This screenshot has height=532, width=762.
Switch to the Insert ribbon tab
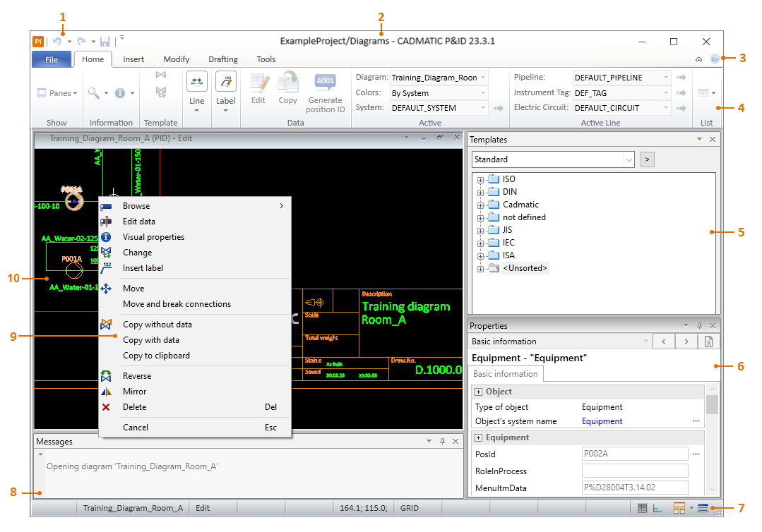tap(133, 59)
